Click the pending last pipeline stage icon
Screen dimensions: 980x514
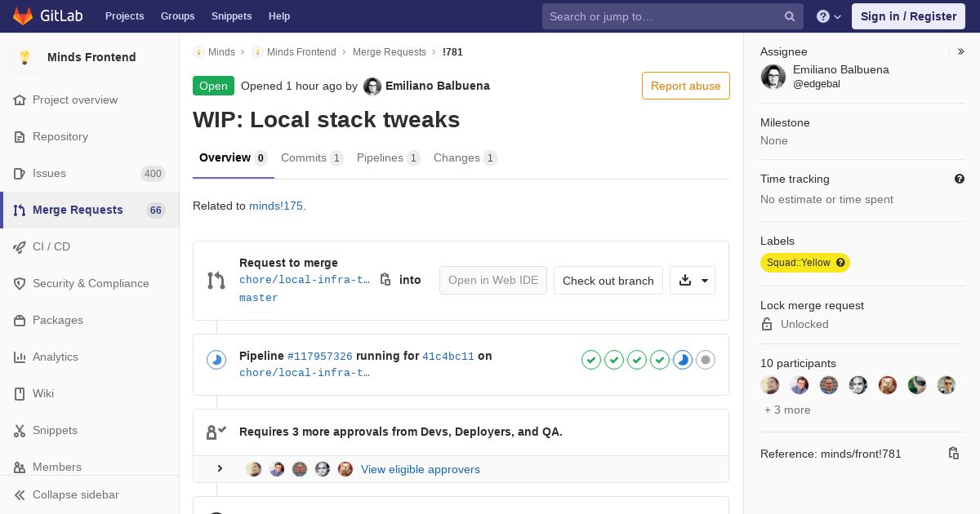click(x=706, y=360)
